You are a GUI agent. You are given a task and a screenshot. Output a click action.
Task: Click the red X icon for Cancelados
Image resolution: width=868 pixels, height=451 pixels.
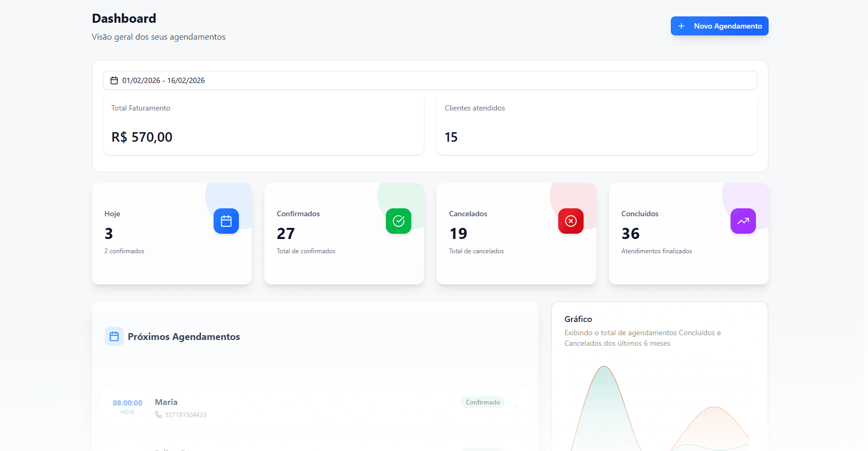pos(571,221)
